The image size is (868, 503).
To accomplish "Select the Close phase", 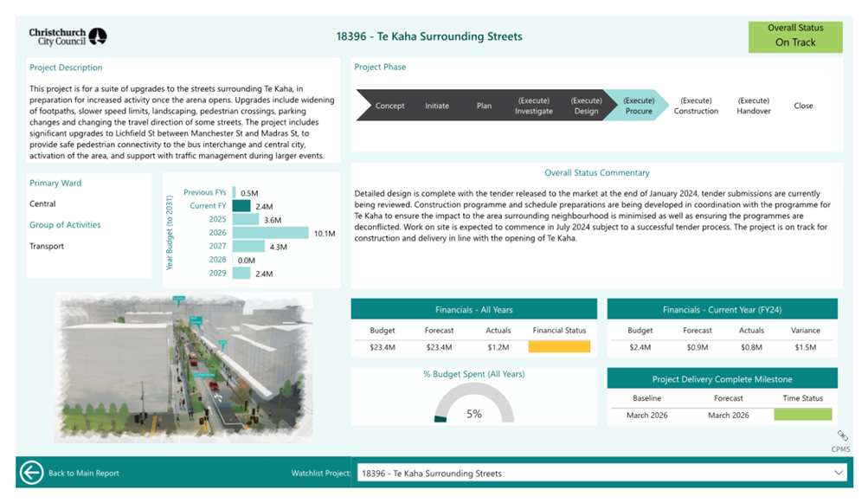I will pyautogui.click(x=803, y=106).
